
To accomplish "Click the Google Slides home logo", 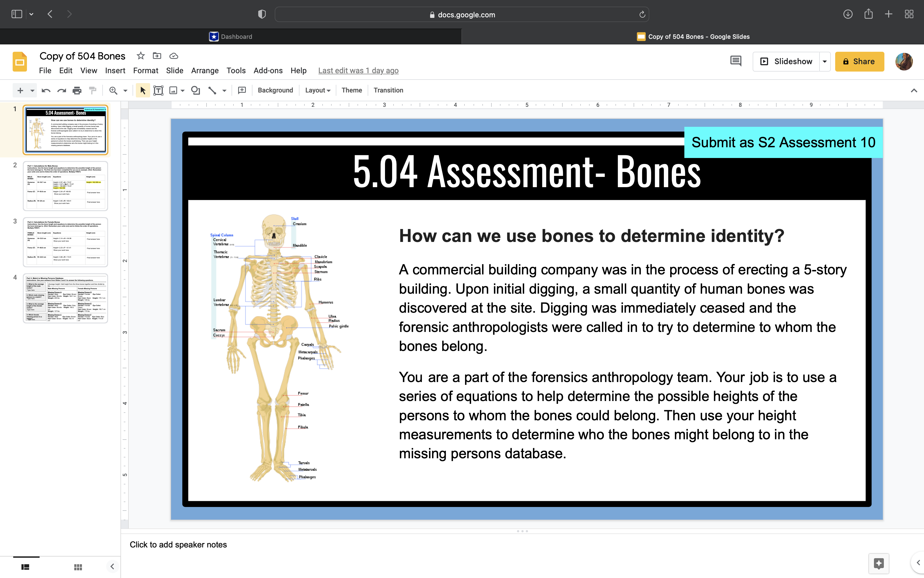I will [20, 62].
